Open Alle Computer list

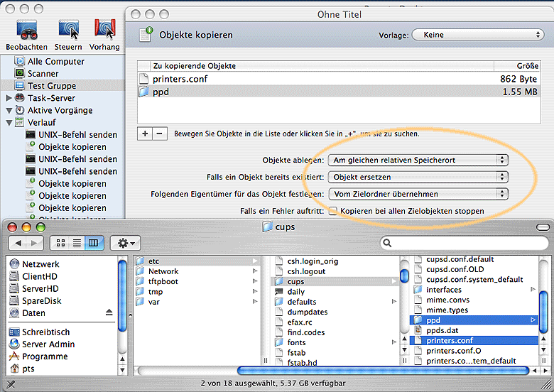pyautogui.click(x=55, y=61)
